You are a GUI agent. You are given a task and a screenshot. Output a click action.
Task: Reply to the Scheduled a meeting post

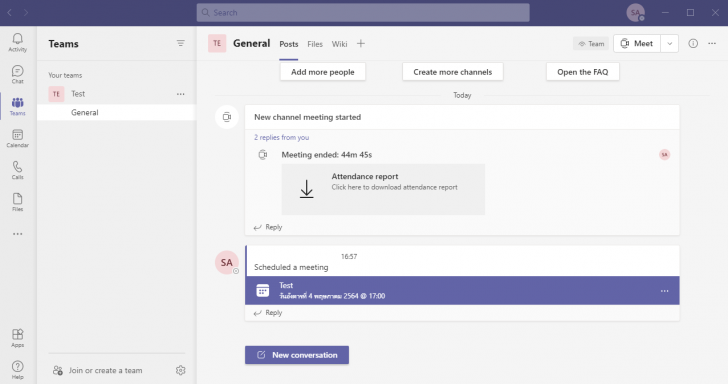[268, 313]
